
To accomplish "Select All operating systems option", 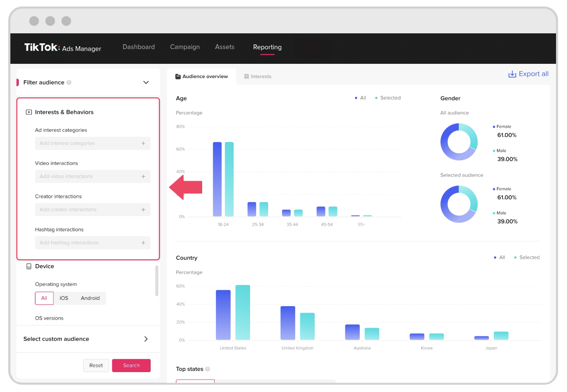I will pos(44,298).
